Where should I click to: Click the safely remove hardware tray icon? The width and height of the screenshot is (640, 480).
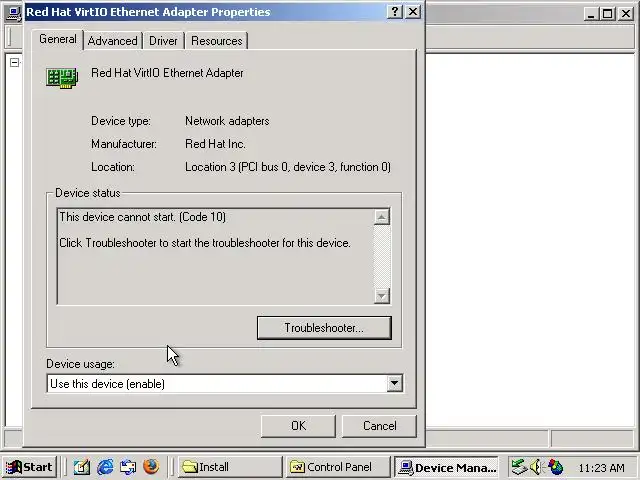click(x=519, y=467)
